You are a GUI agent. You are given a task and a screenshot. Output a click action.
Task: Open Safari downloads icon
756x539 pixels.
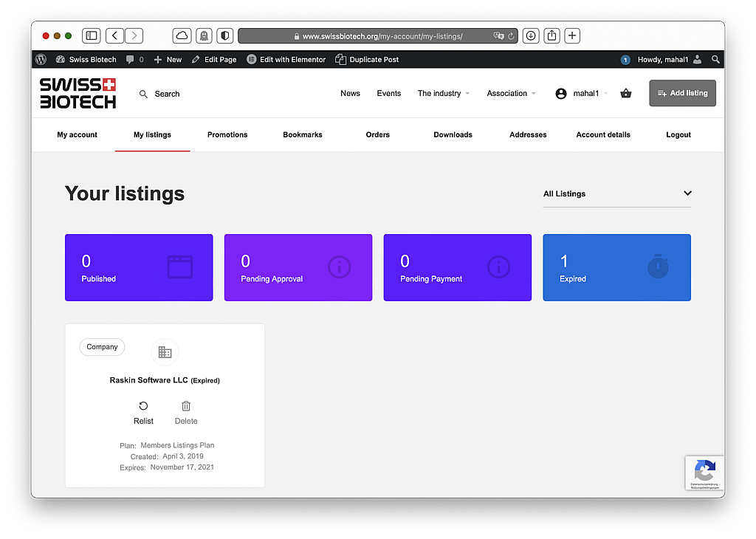coord(530,35)
